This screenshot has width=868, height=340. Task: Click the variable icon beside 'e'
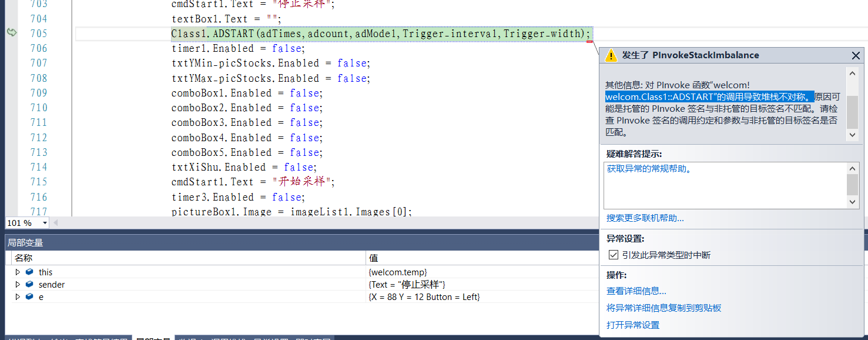(29, 296)
